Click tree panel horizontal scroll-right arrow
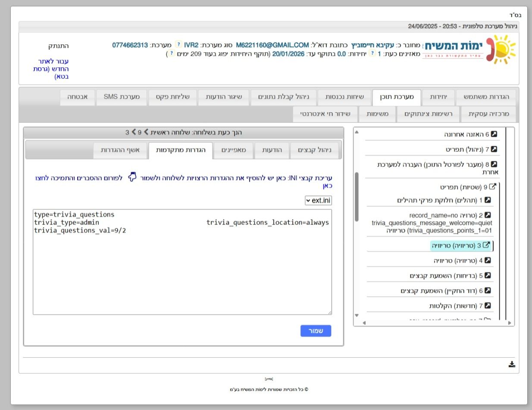The image size is (532, 410). pos(510,323)
